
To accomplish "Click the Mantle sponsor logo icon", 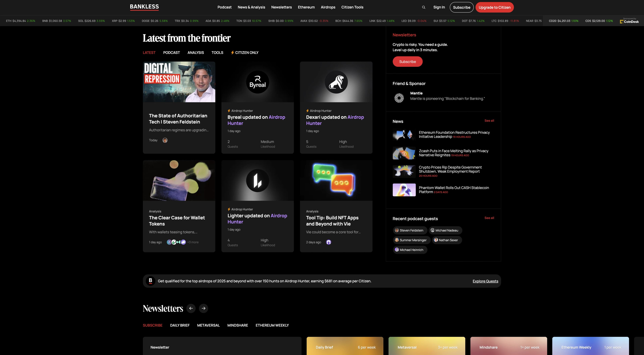I will click(x=399, y=98).
